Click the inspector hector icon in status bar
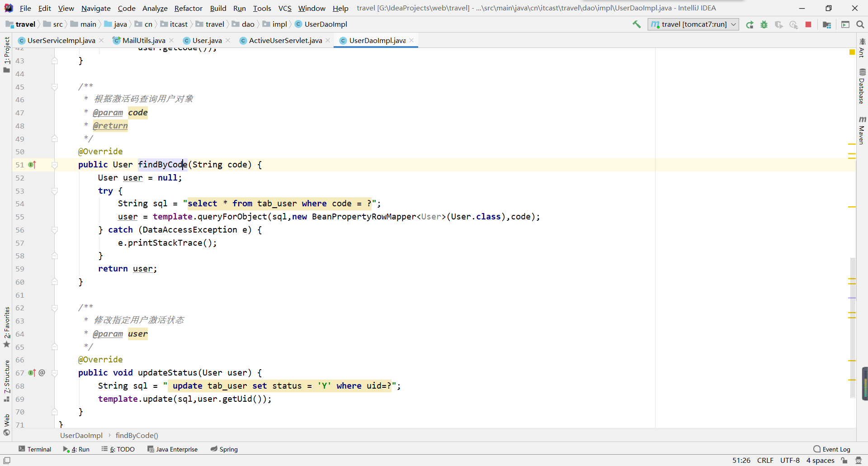The image size is (868, 466). [859, 460]
